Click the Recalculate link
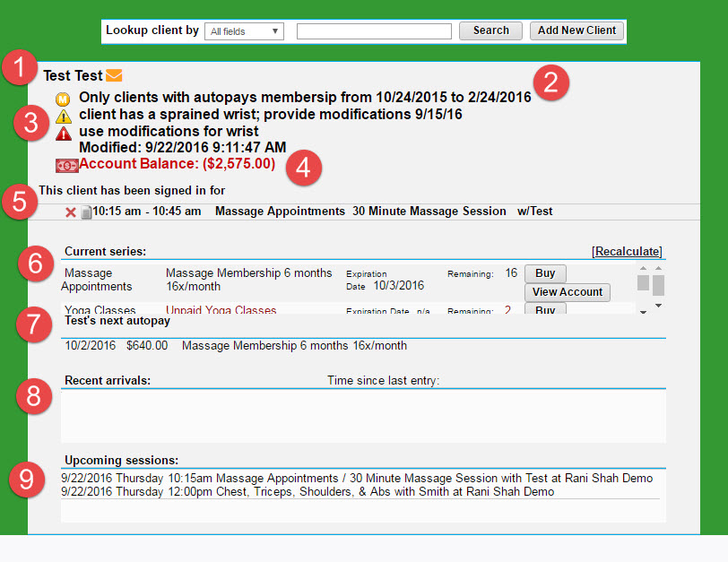 [x=627, y=251]
